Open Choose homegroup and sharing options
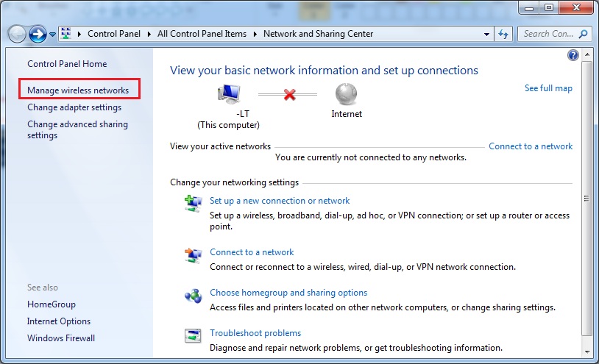This screenshot has height=364, width=599. (x=288, y=293)
